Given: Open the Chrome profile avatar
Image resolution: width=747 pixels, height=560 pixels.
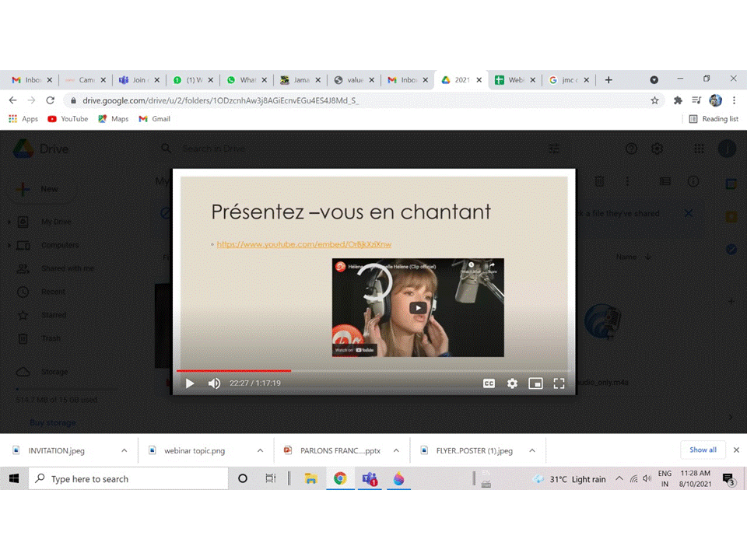Looking at the screenshot, I should click(716, 100).
